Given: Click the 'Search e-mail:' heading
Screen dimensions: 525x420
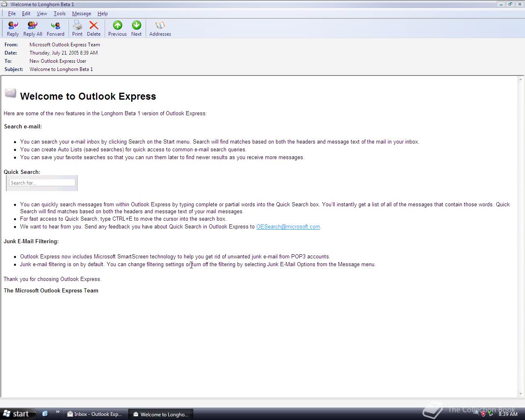Looking at the screenshot, I should coord(23,126).
